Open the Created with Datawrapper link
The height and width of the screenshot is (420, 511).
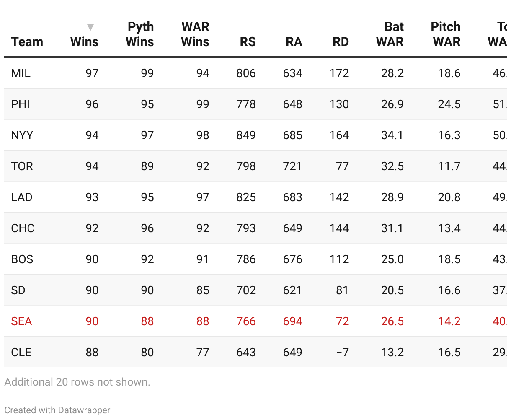57,410
